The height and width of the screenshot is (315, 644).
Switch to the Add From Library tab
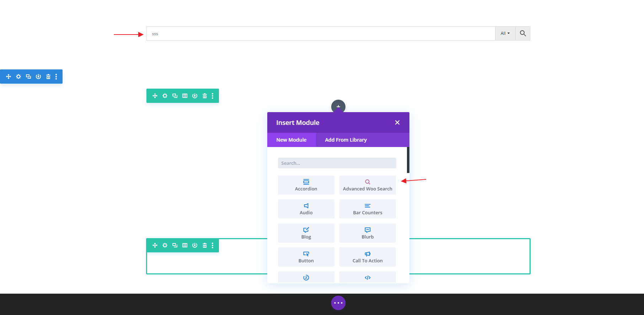pyautogui.click(x=345, y=140)
